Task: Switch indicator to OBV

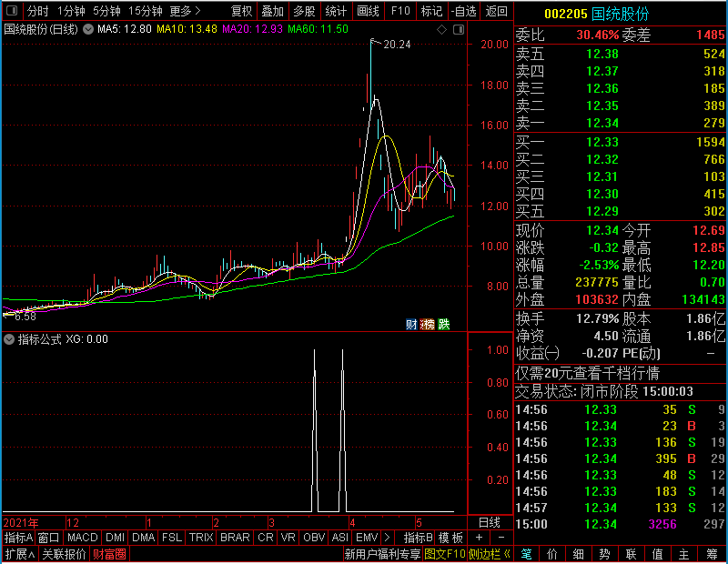Action: (x=314, y=538)
